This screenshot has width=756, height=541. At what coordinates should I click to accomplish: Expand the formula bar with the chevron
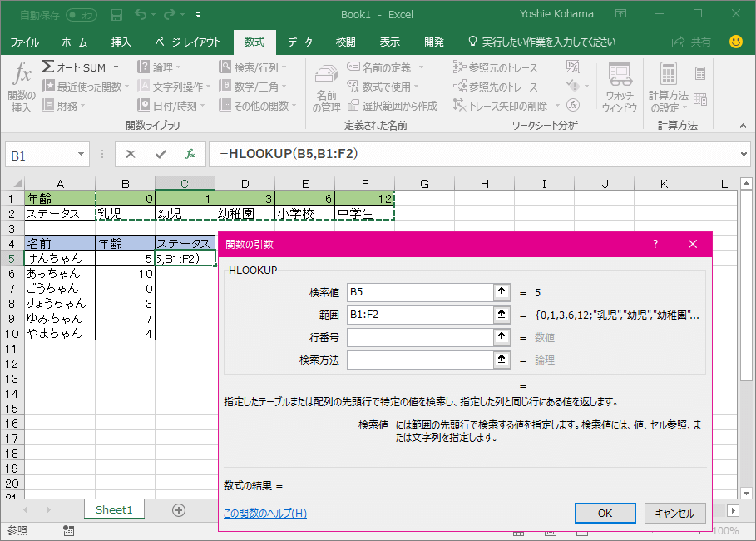[744, 155]
